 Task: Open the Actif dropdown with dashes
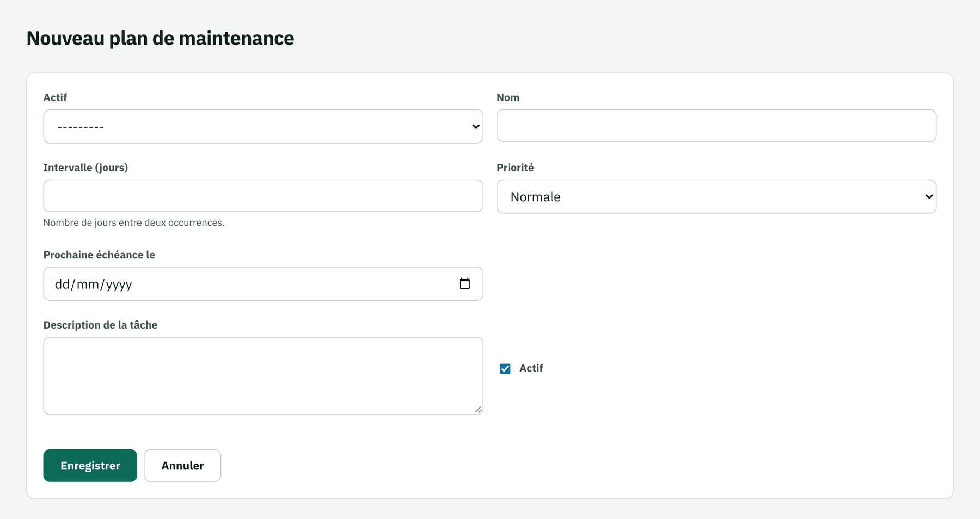click(263, 126)
